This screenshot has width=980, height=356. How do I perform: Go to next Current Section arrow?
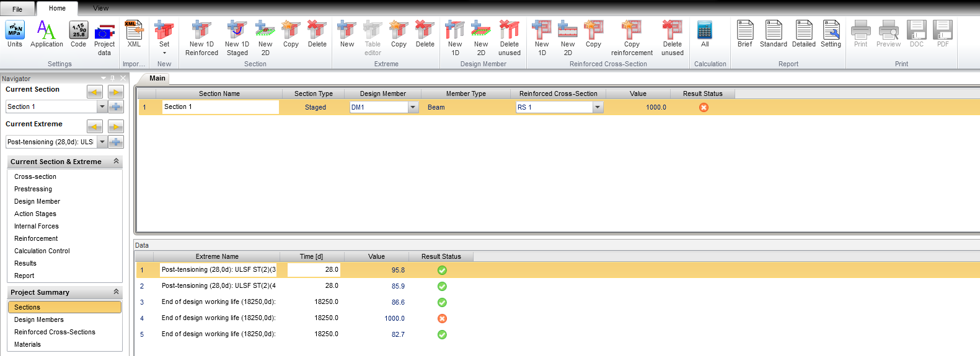[x=116, y=92]
